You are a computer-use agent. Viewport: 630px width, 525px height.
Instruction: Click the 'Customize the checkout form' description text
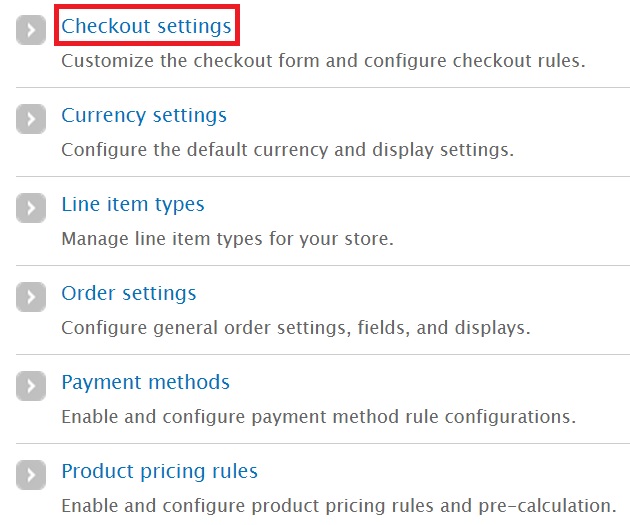323,61
